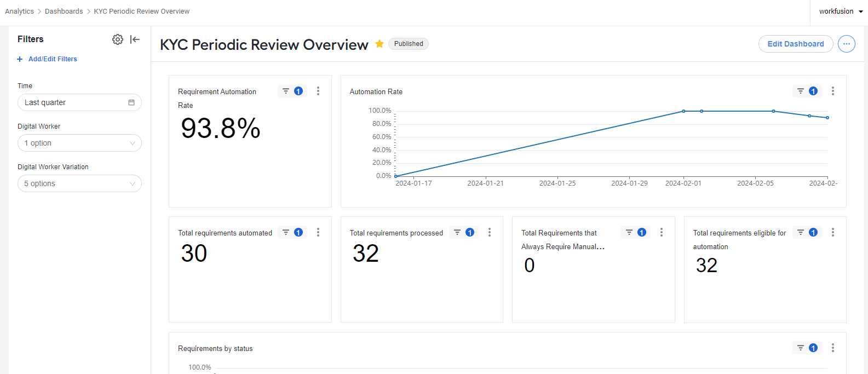Screen dimensions: 868x374
Task: Collapse the Filters panel with arrow icon
Action: [135, 39]
